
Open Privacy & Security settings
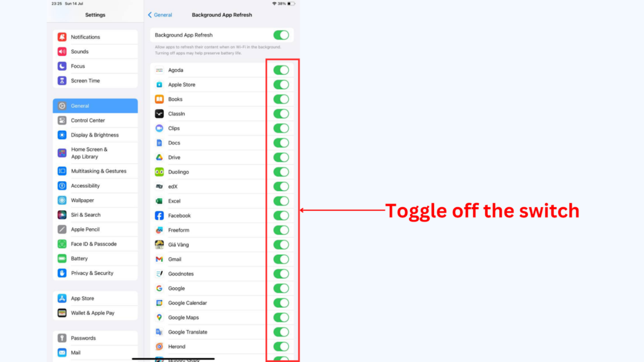95,273
